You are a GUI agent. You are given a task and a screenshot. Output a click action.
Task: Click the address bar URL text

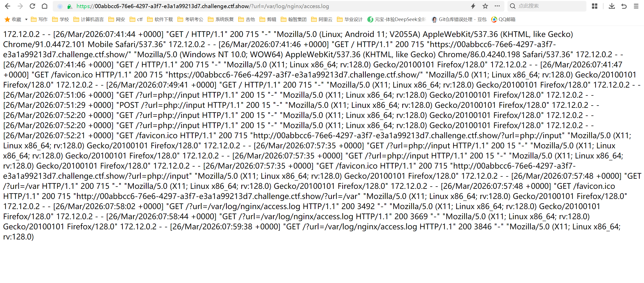[x=203, y=6]
